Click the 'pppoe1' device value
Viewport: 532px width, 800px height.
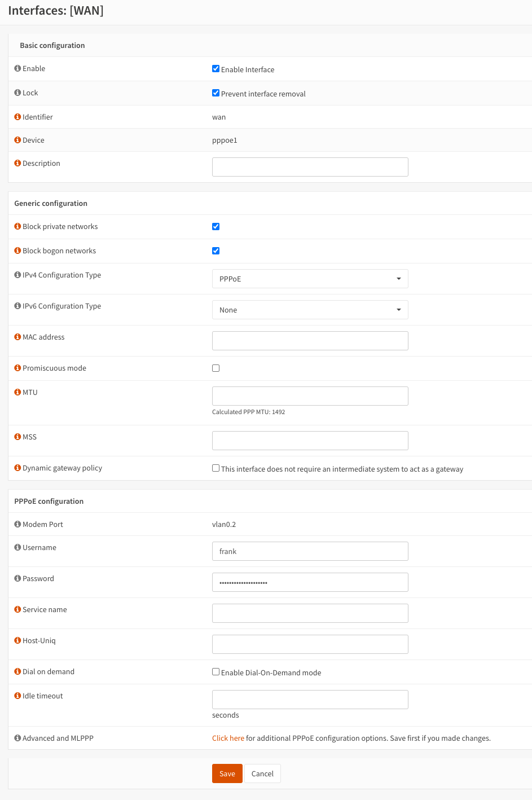225,140
